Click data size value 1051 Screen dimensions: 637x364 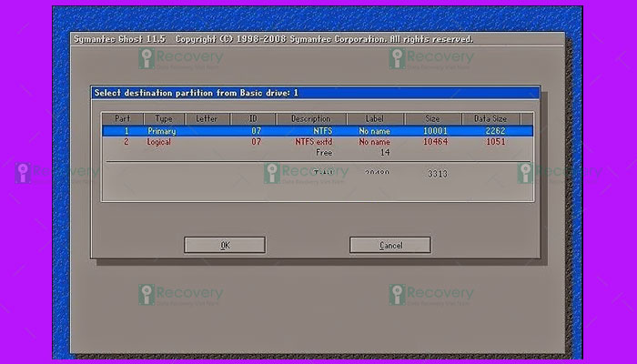[x=496, y=142]
